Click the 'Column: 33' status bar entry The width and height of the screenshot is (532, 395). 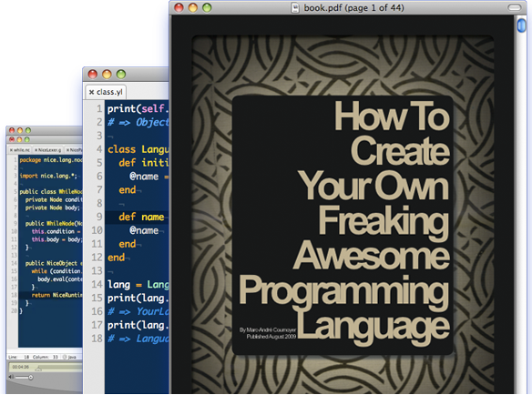tap(46, 357)
